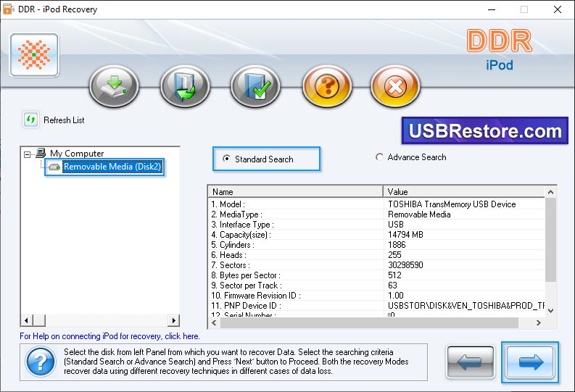Screen dimensions: 575x392
Task: Click the details table scroll left arrow
Action: point(214,322)
